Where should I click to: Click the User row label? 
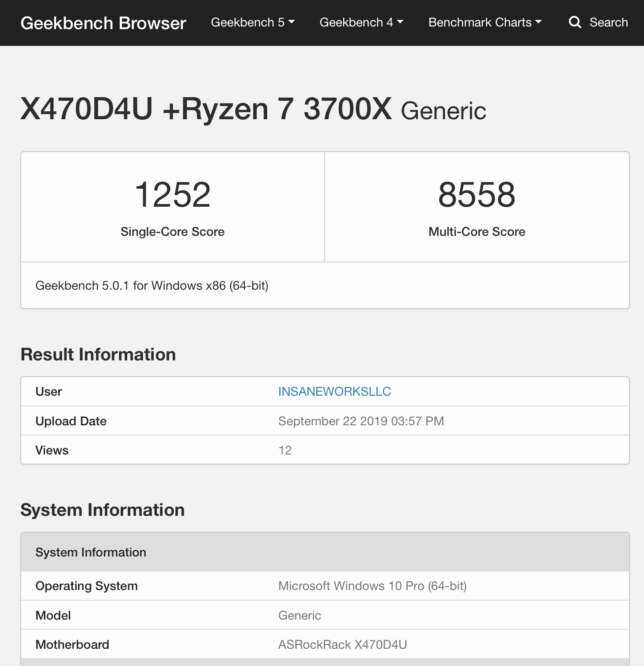[x=49, y=391]
